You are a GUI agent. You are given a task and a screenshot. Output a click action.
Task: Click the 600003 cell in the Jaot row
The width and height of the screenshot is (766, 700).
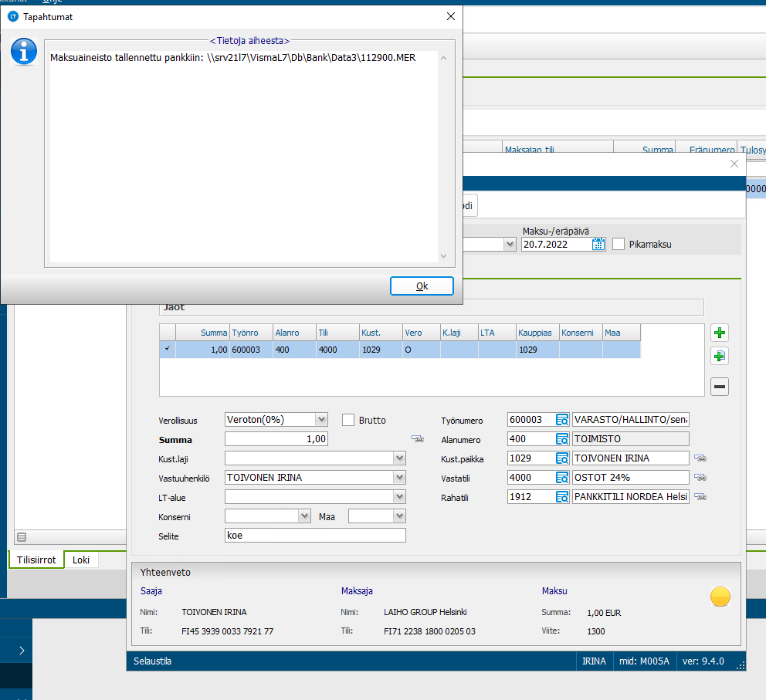pos(251,350)
